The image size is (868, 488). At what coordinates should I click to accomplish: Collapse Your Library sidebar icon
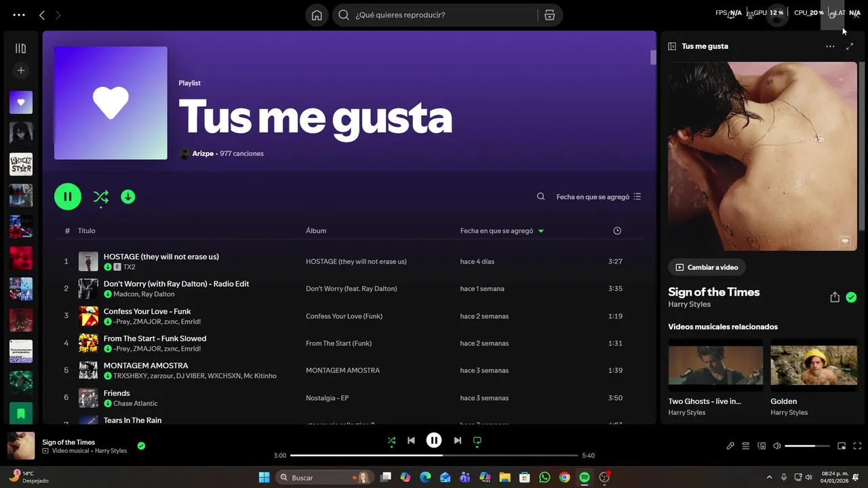click(x=21, y=48)
